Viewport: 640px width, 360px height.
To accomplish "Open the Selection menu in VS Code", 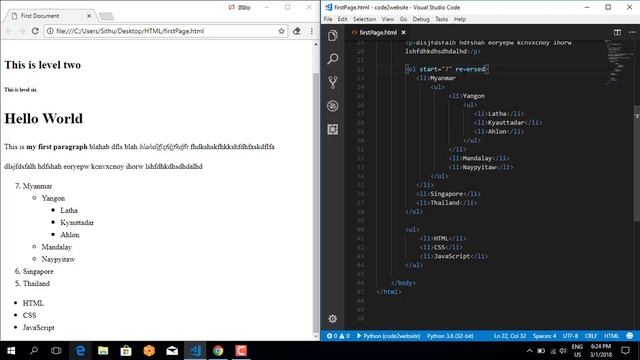I will 364,19.
